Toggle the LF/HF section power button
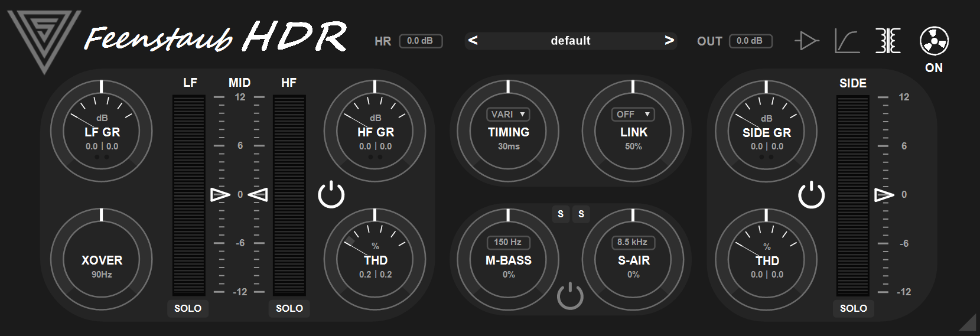 (331, 195)
